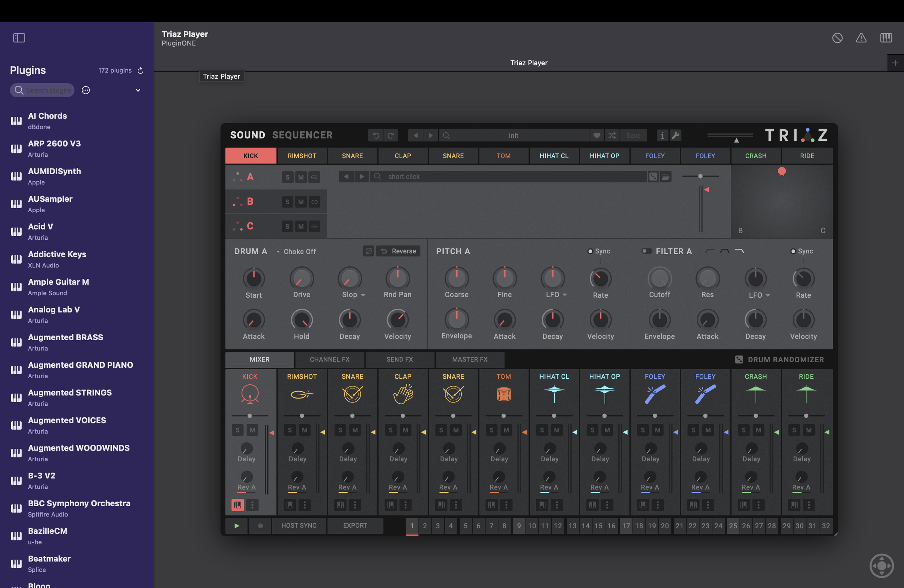This screenshot has height=588, width=904.
Task: Click the Drum Randomizer dice icon
Action: click(739, 360)
